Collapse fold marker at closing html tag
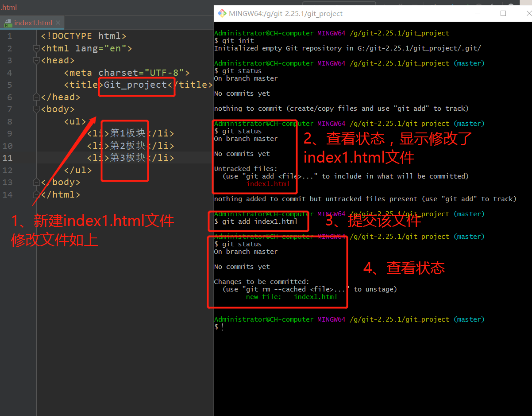532x416 pixels. pos(37,194)
